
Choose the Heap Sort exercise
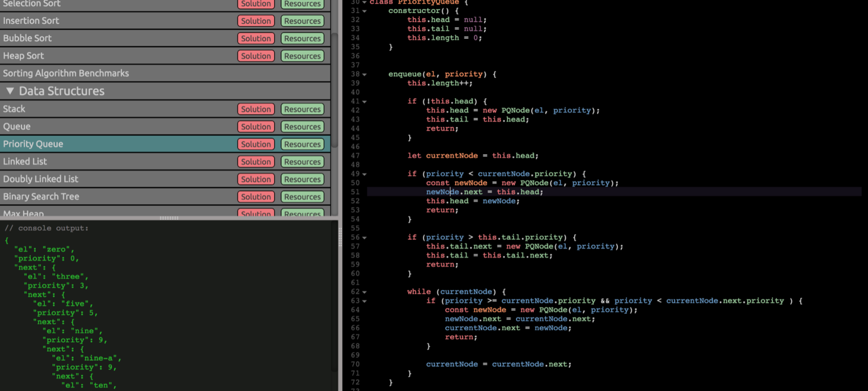pos(165,56)
